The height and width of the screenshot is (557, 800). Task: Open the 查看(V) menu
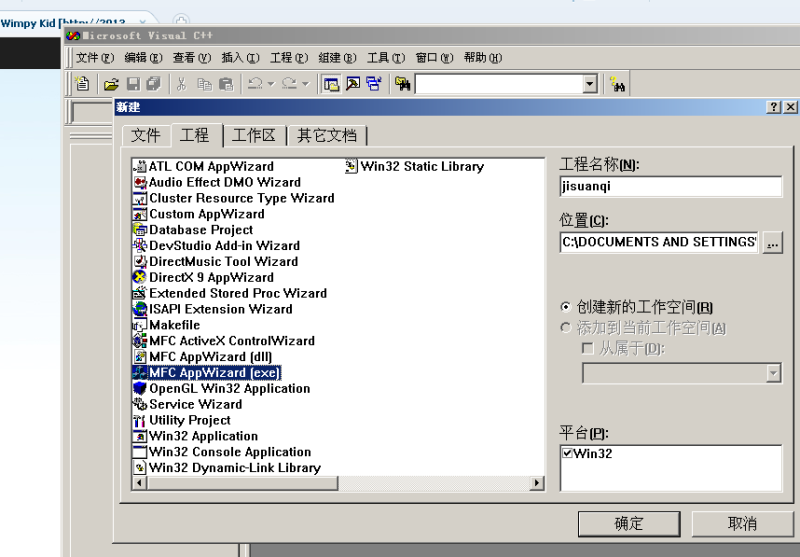[192, 58]
